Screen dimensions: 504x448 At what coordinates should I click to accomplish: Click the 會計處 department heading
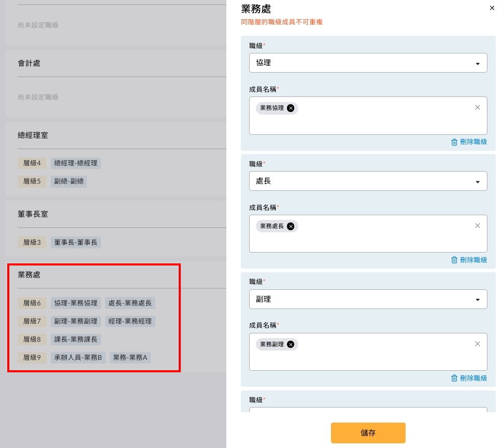(x=29, y=63)
